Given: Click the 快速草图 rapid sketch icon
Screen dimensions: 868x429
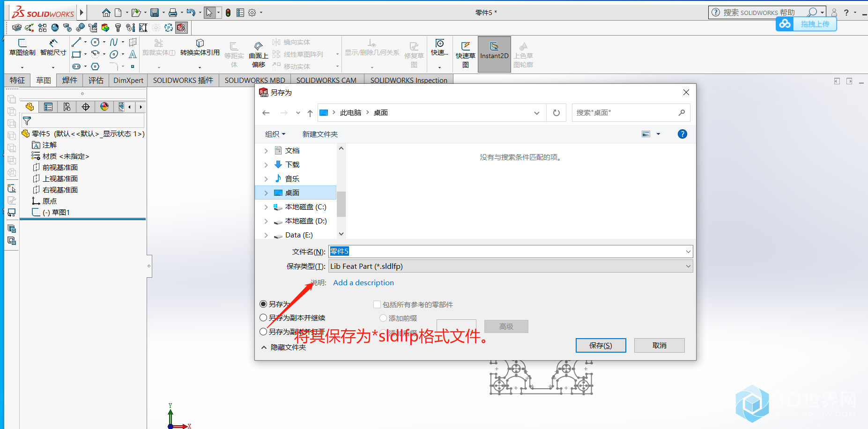Looking at the screenshot, I should coord(466,54).
